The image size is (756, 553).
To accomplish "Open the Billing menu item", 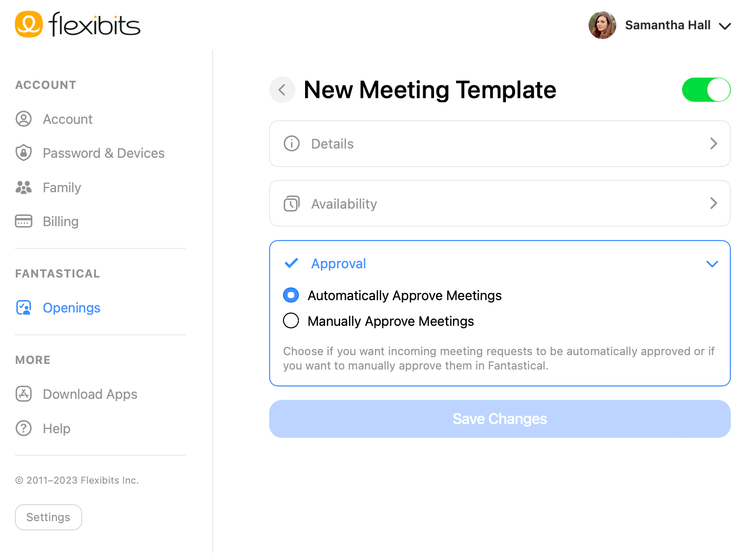I will point(61,221).
